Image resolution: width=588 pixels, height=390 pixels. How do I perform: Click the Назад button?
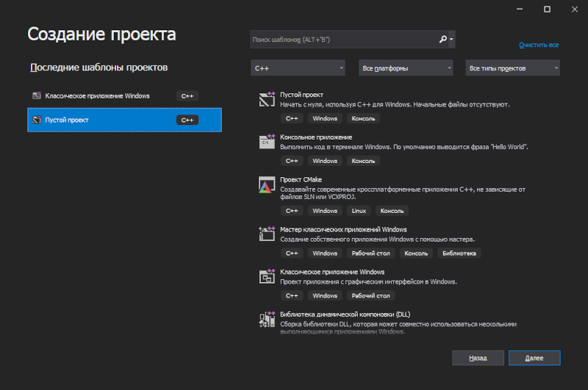pos(478,358)
